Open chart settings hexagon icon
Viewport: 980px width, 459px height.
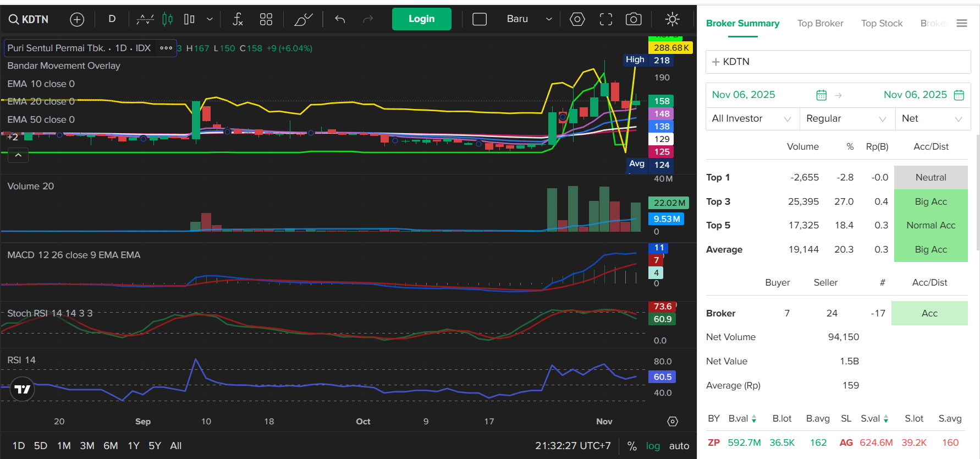[577, 19]
